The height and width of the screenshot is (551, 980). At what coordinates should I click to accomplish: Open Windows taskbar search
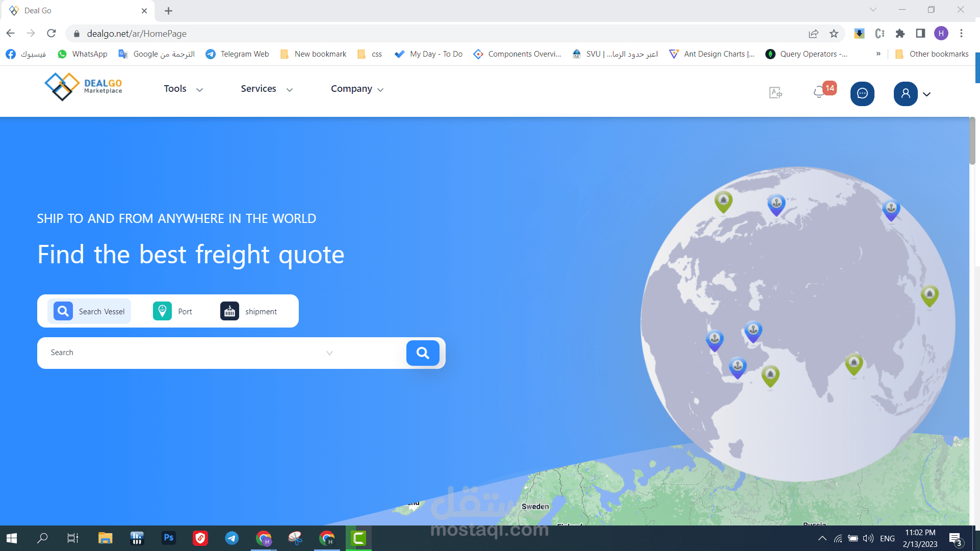pyautogui.click(x=42, y=538)
